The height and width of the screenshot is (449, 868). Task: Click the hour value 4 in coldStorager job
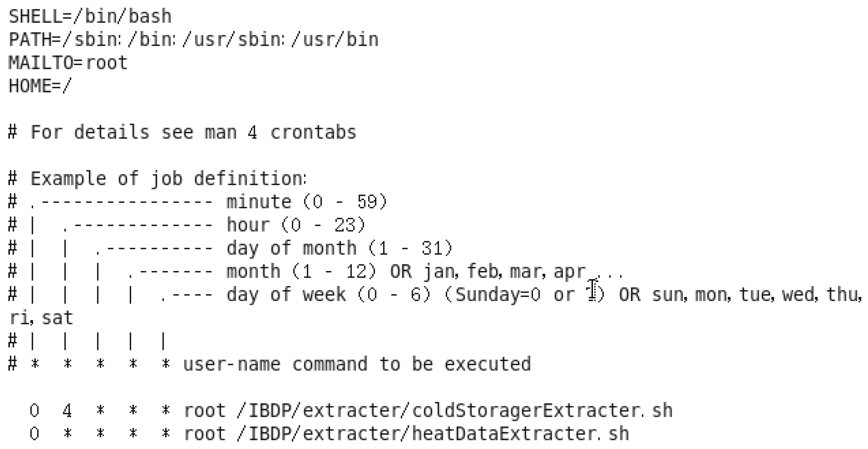67,411
